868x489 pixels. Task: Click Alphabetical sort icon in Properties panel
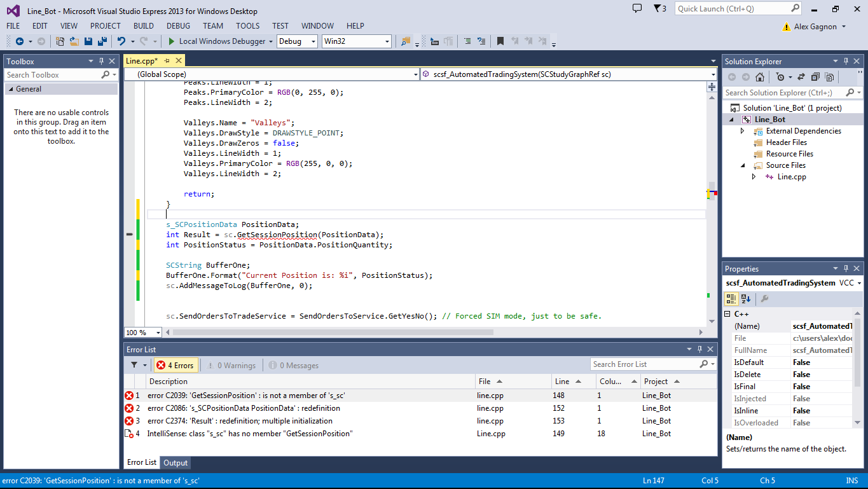click(x=746, y=299)
